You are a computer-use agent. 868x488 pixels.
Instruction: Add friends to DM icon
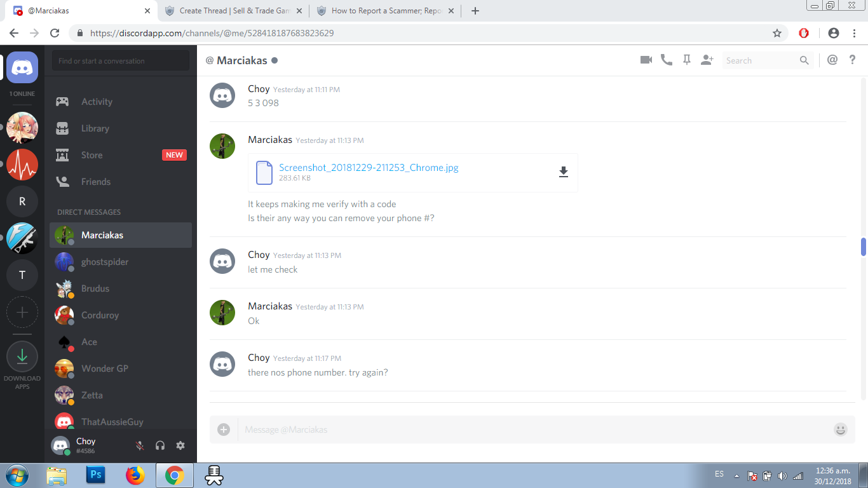[x=707, y=60]
